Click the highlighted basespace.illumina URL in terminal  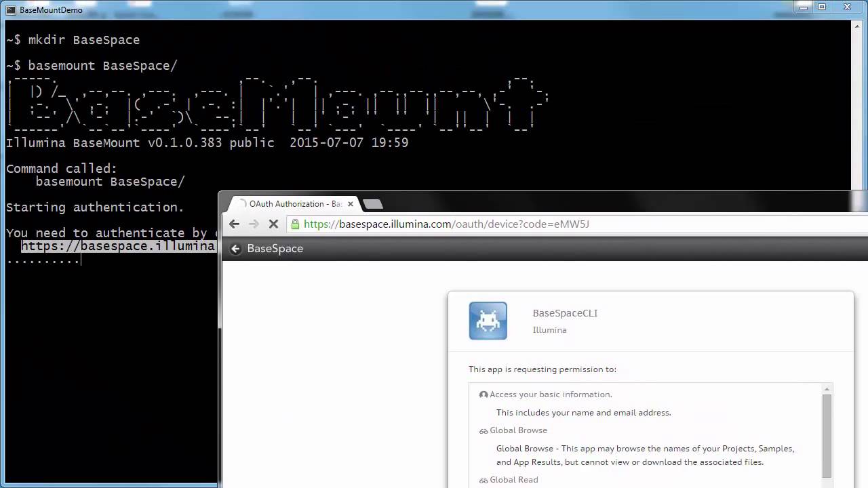[x=118, y=246]
